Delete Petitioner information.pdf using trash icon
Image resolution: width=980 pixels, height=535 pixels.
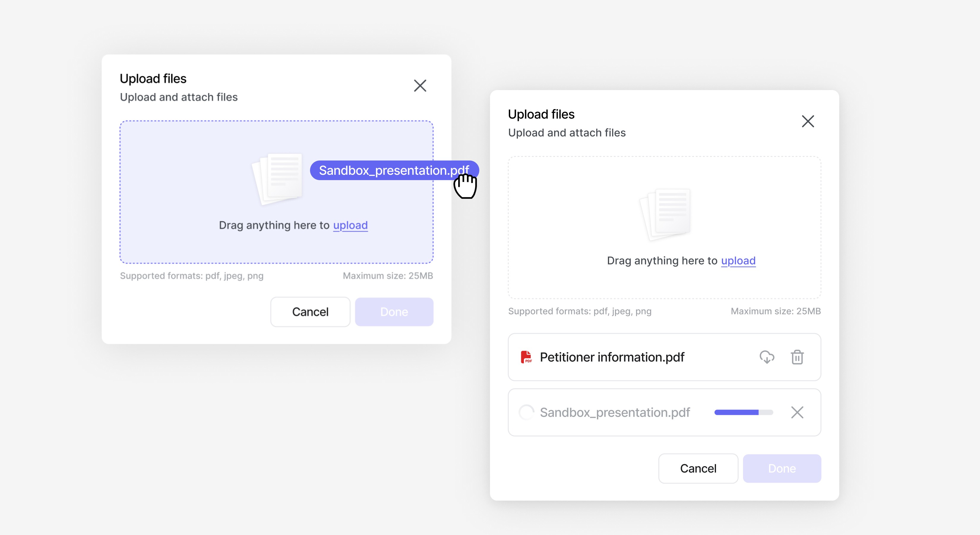coord(797,357)
